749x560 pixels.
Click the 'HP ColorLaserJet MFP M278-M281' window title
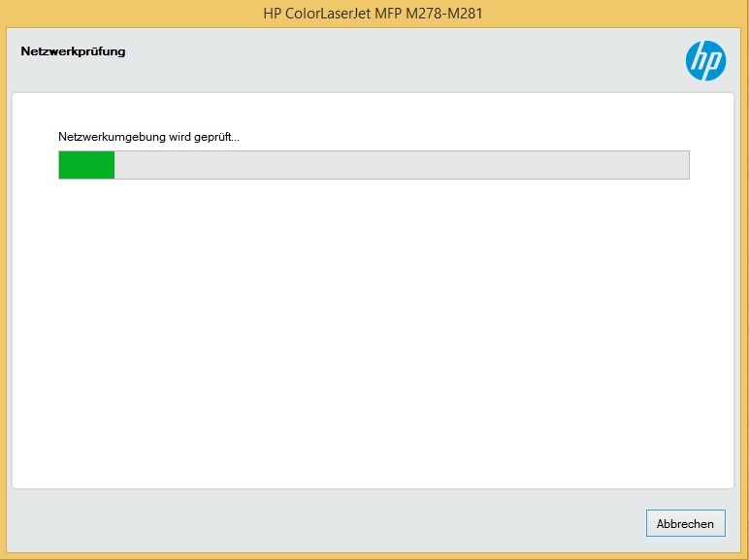coord(374,13)
